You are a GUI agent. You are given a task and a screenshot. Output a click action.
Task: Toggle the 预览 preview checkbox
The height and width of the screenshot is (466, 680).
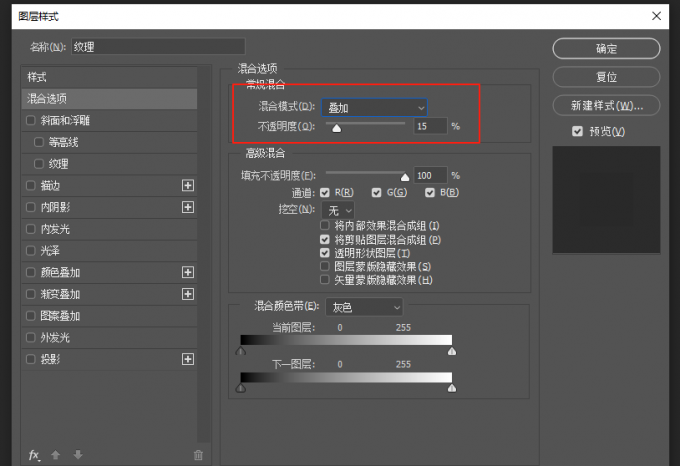[x=577, y=131]
